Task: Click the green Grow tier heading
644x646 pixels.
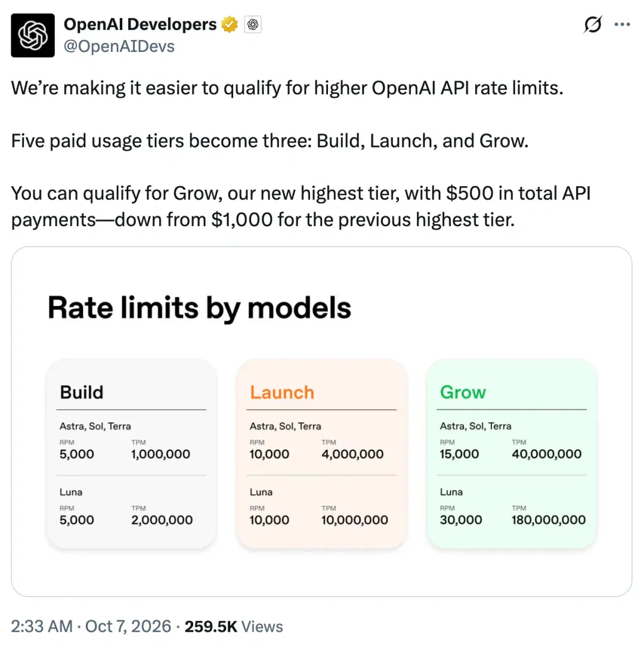Action: (463, 392)
